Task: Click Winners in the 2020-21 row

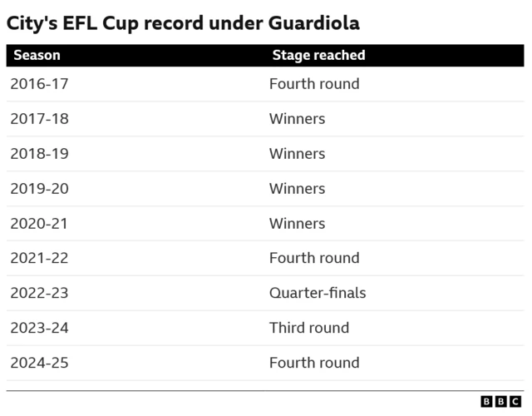Action: point(297,224)
